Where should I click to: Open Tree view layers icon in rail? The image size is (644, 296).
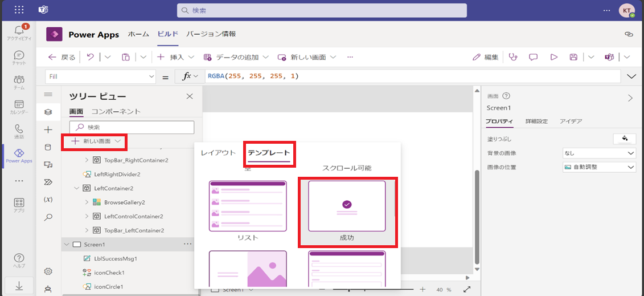[48, 112]
